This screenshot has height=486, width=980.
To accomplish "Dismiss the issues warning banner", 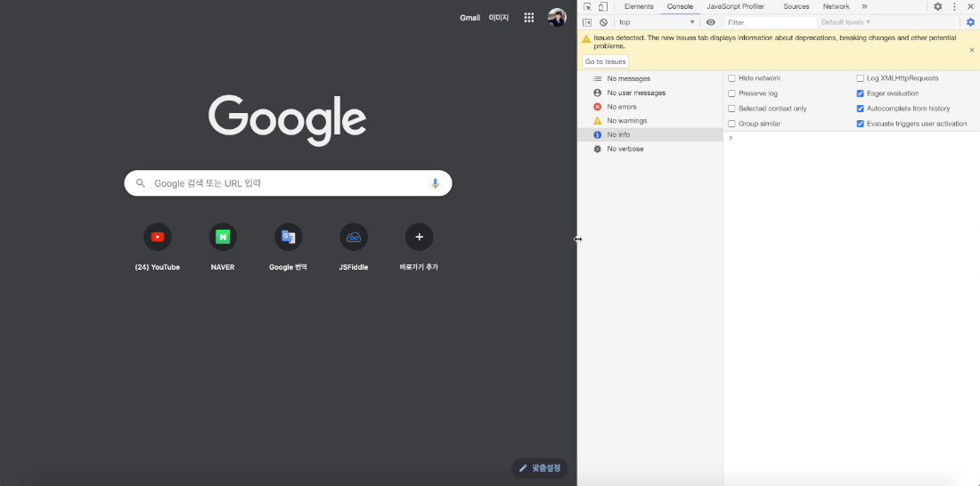I will [971, 50].
